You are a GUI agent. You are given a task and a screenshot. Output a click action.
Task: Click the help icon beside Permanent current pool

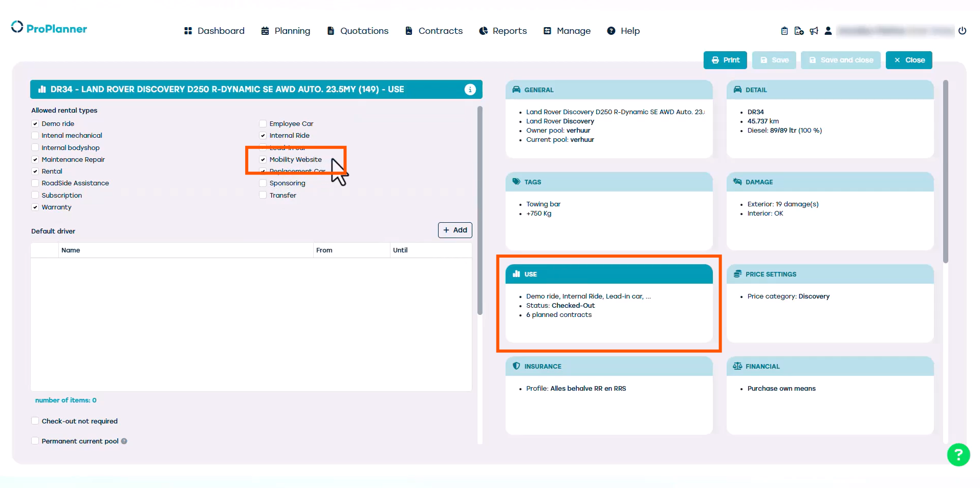click(124, 441)
